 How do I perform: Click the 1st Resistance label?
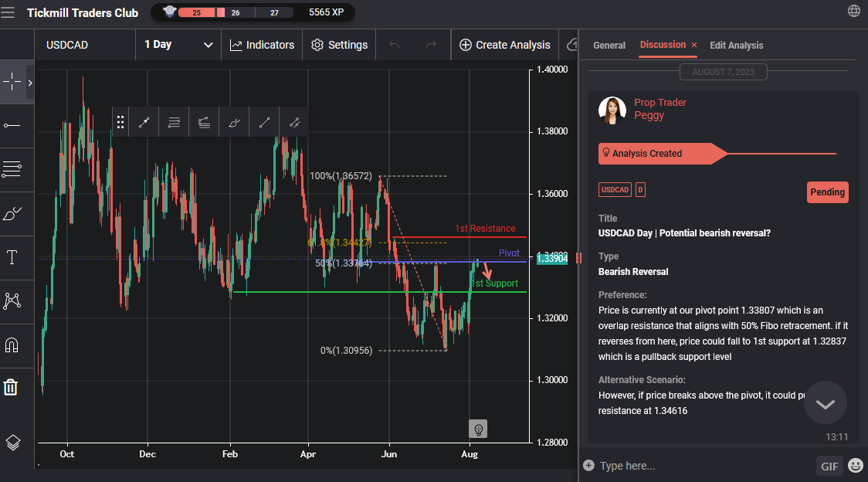pos(485,229)
